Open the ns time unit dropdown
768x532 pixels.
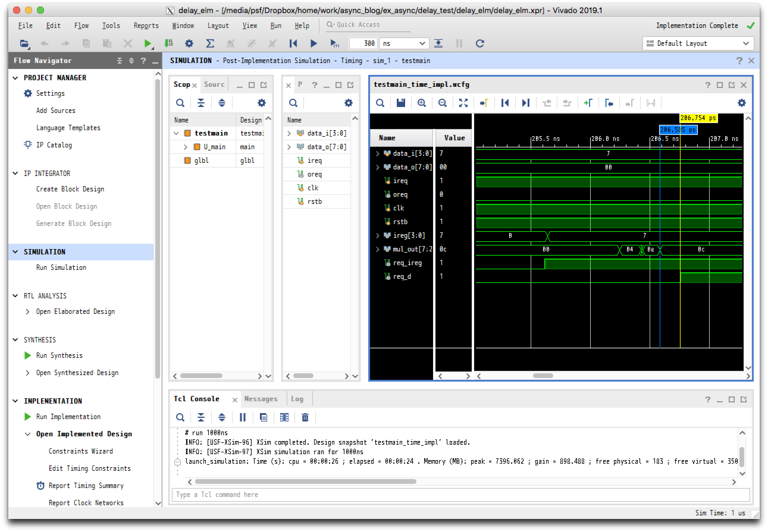pos(404,43)
